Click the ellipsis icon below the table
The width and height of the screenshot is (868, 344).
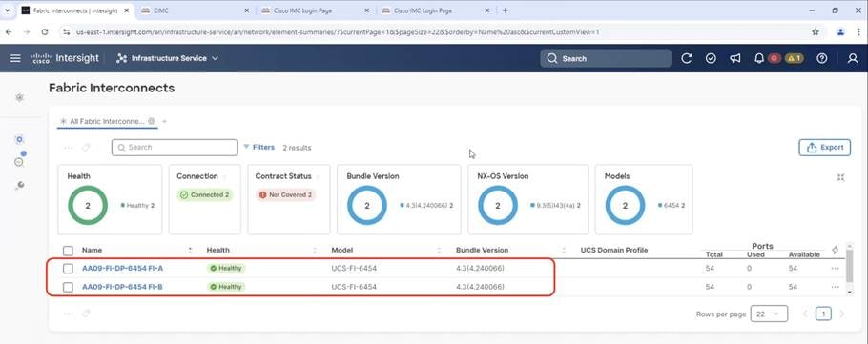(x=68, y=314)
